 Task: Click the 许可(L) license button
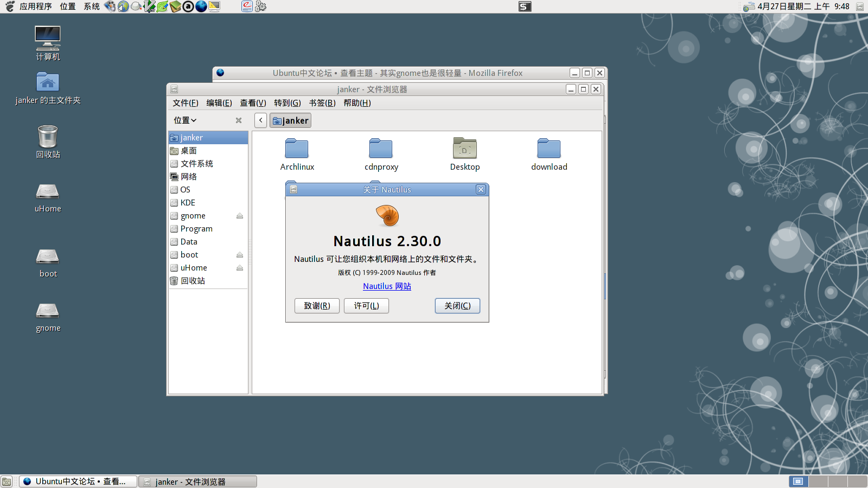(x=366, y=306)
